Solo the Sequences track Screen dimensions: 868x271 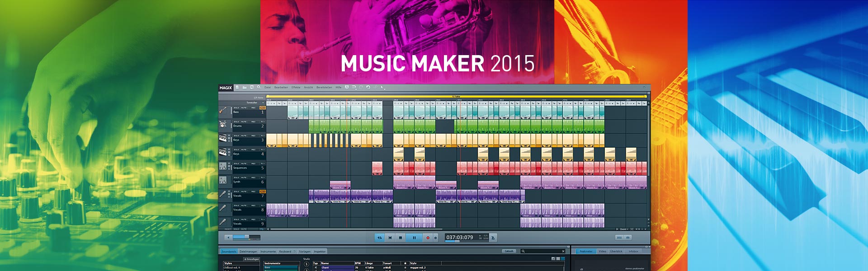pyautogui.click(x=236, y=164)
